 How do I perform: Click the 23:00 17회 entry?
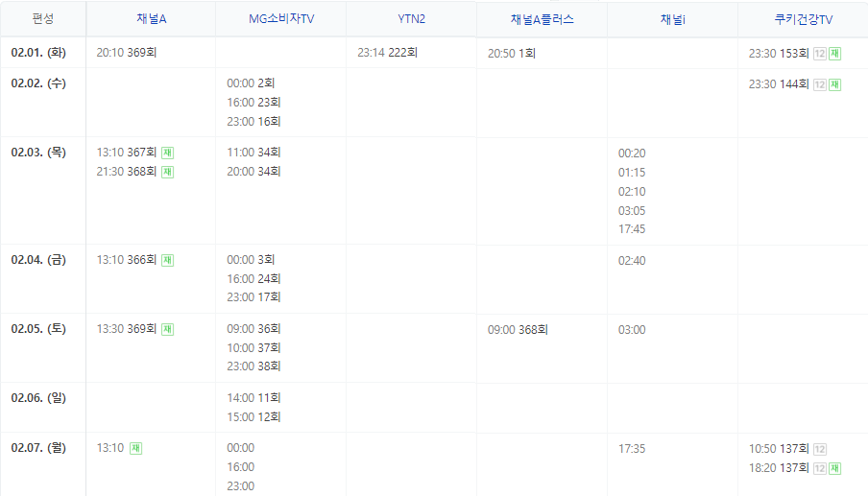[x=253, y=297]
